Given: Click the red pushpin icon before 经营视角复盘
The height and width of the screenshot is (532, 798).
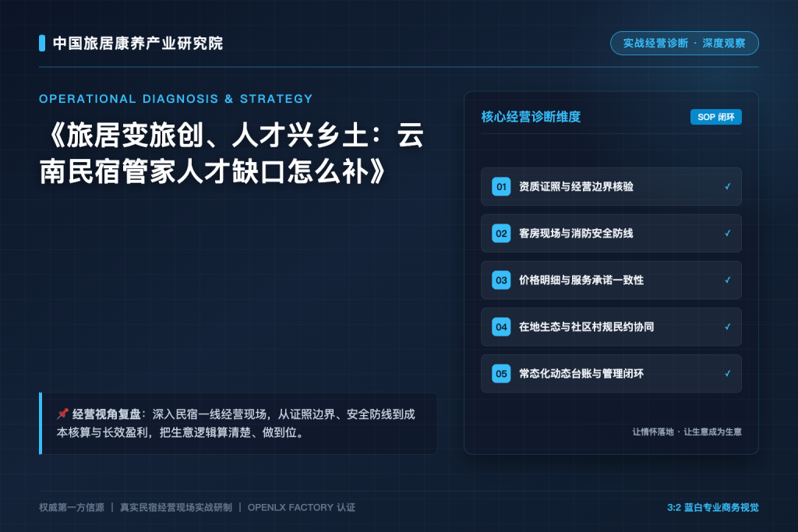Looking at the screenshot, I should point(62,414).
